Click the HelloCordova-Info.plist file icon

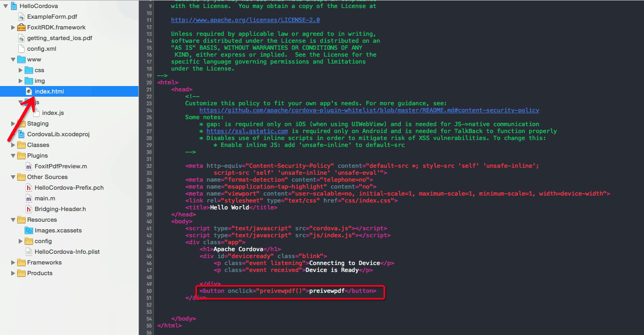pyautogui.click(x=29, y=252)
